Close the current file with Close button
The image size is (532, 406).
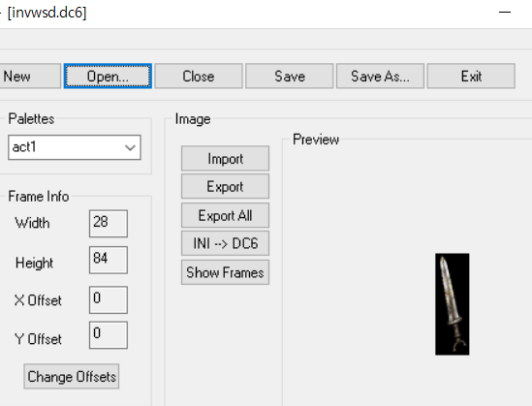(199, 76)
